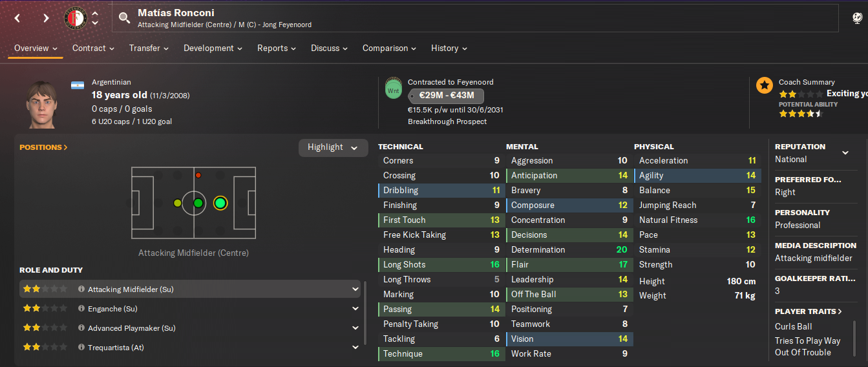Click the Feyenoord club badge
This screenshot has width=868, height=367.
(x=76, y=18)
